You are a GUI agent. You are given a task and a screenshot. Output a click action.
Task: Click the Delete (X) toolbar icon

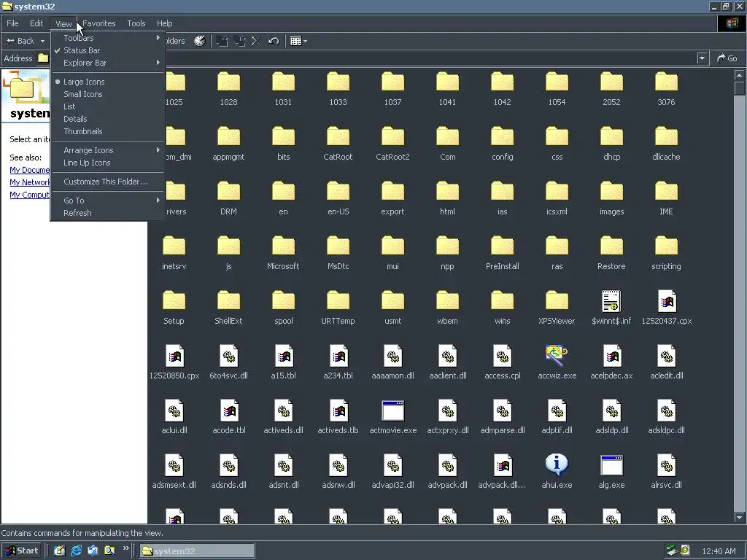tap(256, 41)
